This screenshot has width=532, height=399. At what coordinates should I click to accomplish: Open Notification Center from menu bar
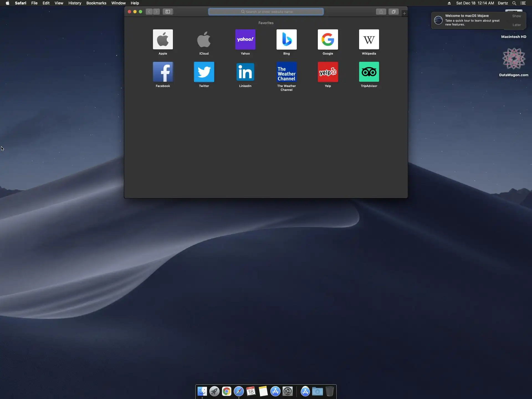523,3
